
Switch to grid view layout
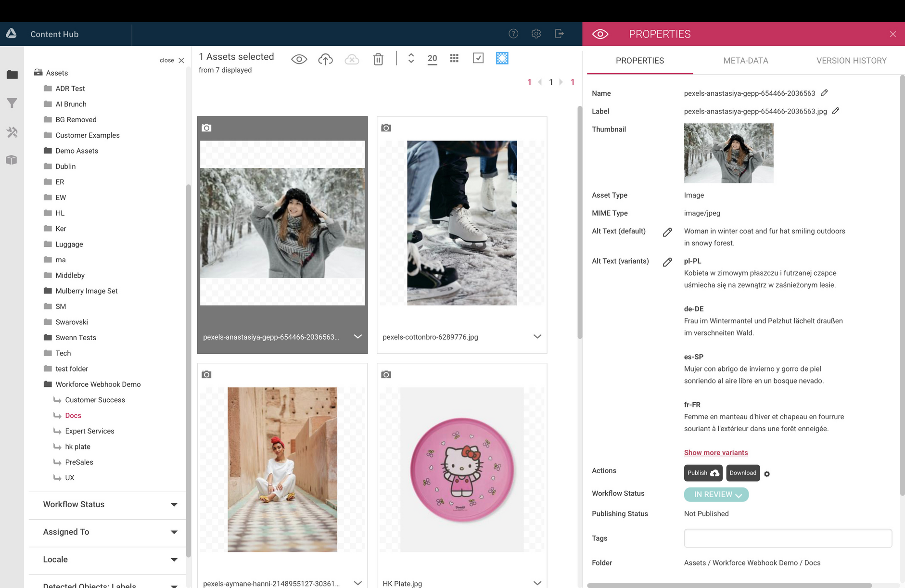coord(454,58)
